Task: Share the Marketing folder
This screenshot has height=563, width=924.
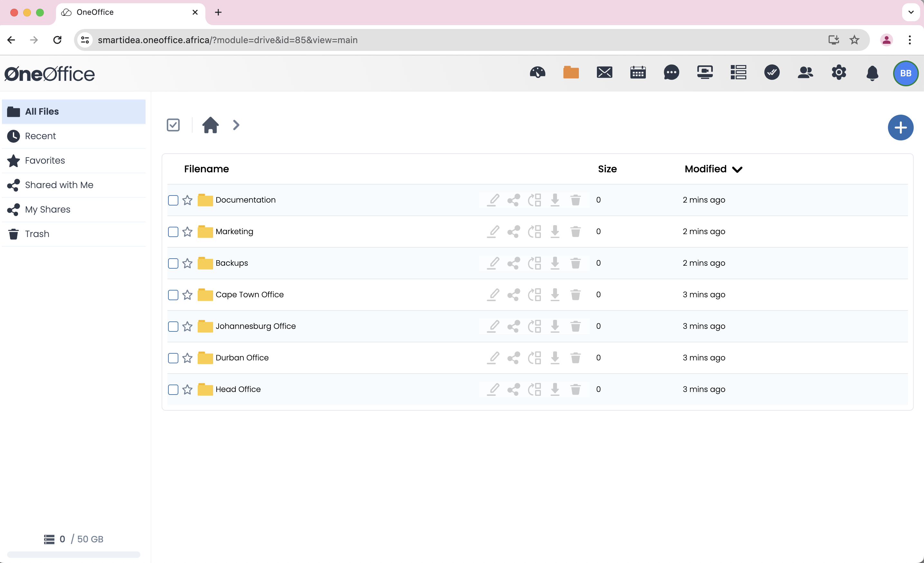Action: 514,232
